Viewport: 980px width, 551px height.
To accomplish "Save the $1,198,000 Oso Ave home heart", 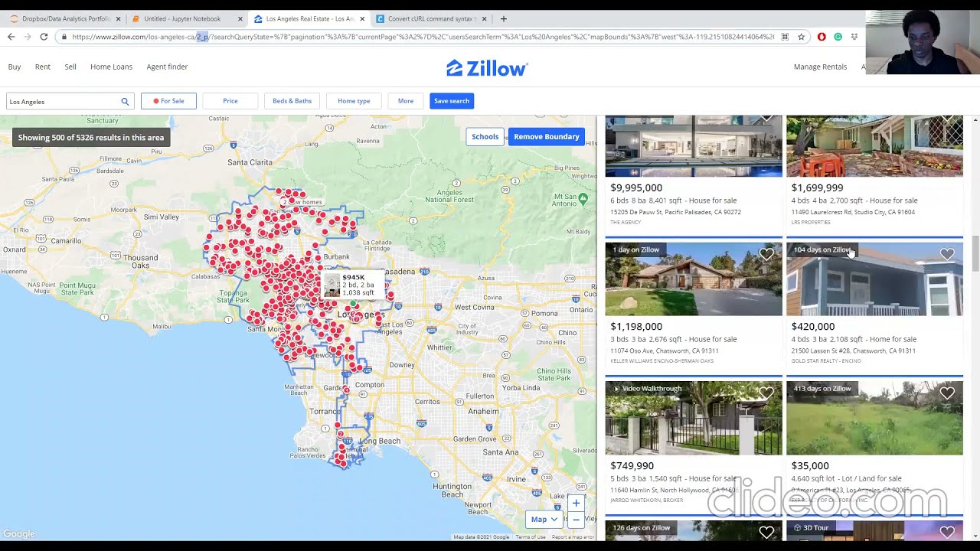I will click(x=766, y=254).
